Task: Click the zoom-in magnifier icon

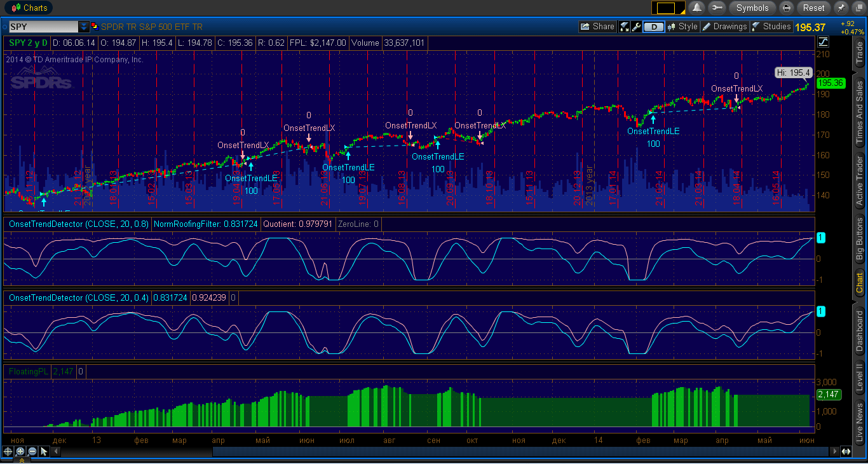Action: (20, 451)
